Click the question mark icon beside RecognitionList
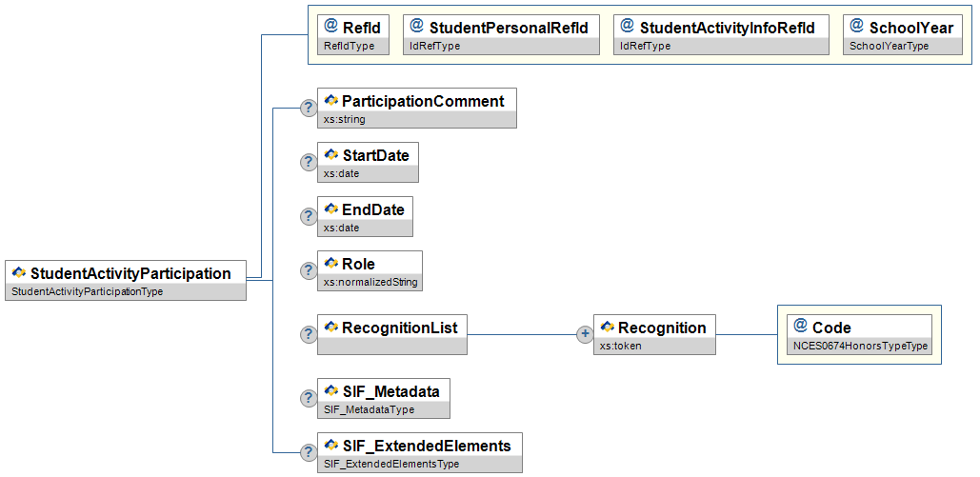Screen dimensions: 980x477 coord(309,334)
